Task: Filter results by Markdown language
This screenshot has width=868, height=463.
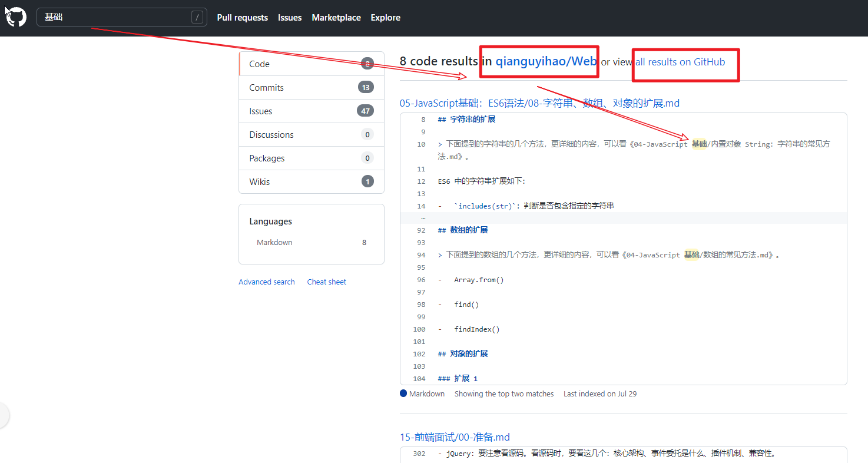Action: click(x=274, y=242)
